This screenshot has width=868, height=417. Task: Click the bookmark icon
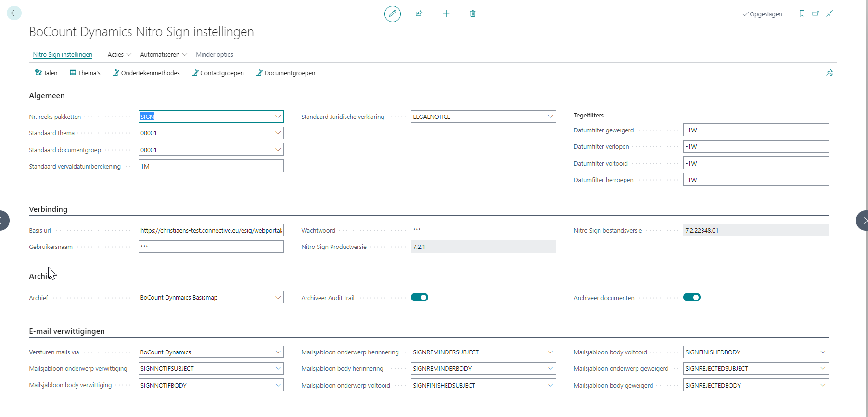click(802, 14)
